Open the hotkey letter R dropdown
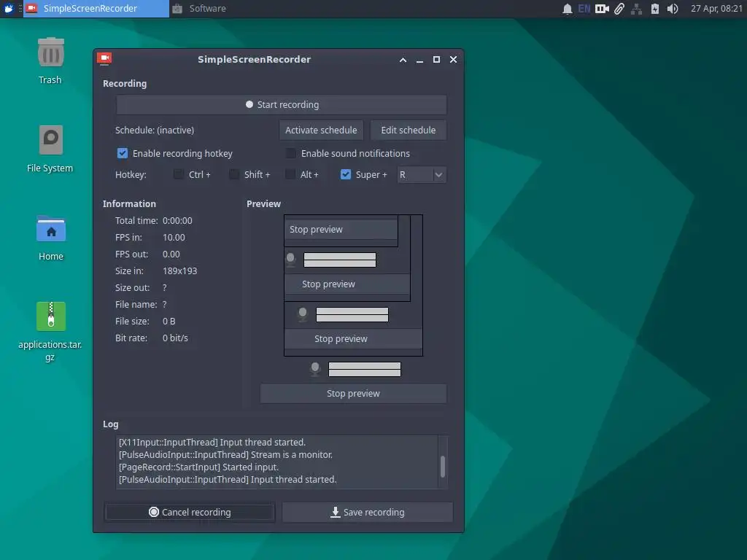747x560 pixels. pyautogui.click(x=422, y=175)
